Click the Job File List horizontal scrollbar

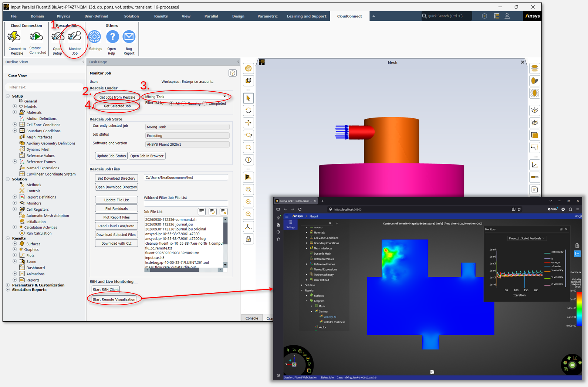[184, 270]
